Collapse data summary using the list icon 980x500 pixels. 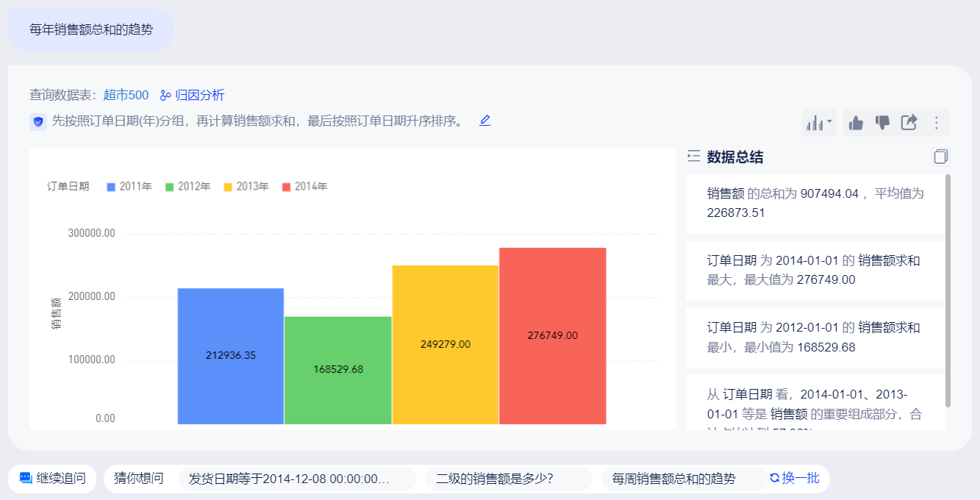click(693, 156)
